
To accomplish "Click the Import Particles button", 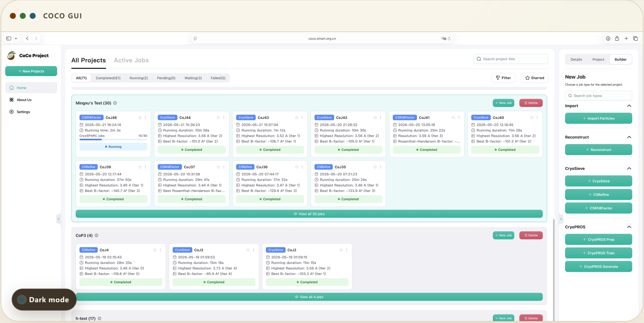I will point(598,118).
